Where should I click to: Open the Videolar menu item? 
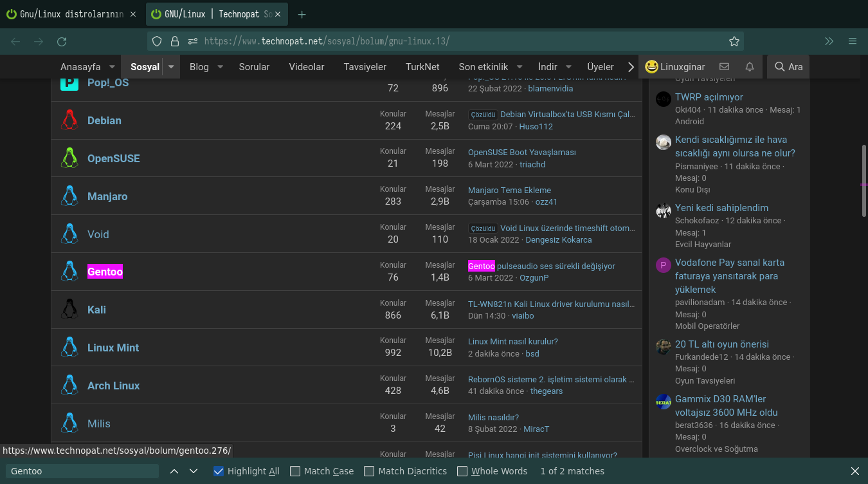(307, 66)
